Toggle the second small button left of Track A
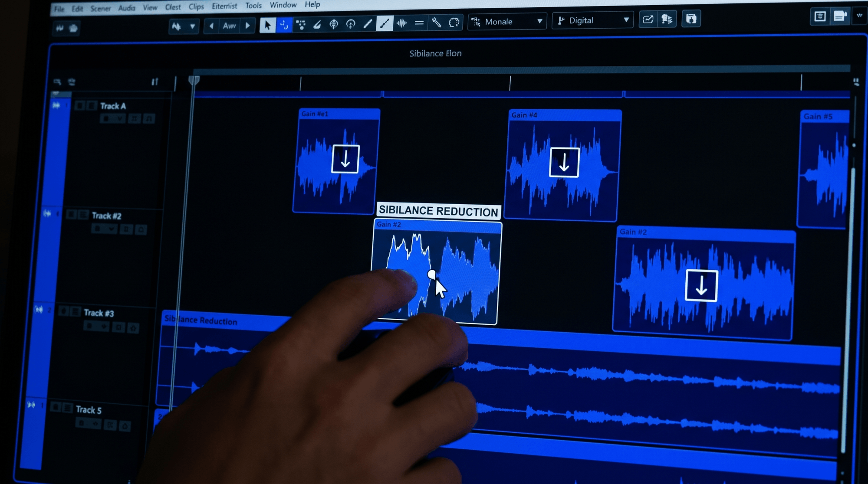 (x=92, y=106)
